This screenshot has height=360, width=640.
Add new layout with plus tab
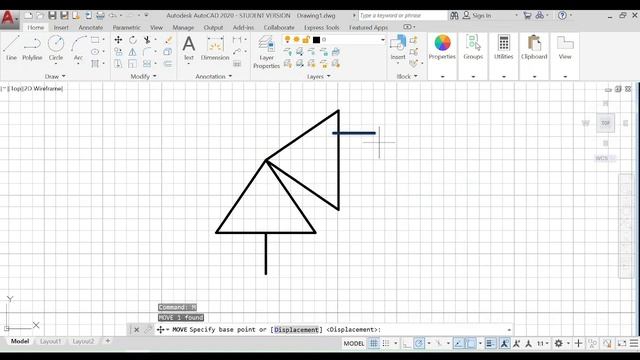[108, 341]
